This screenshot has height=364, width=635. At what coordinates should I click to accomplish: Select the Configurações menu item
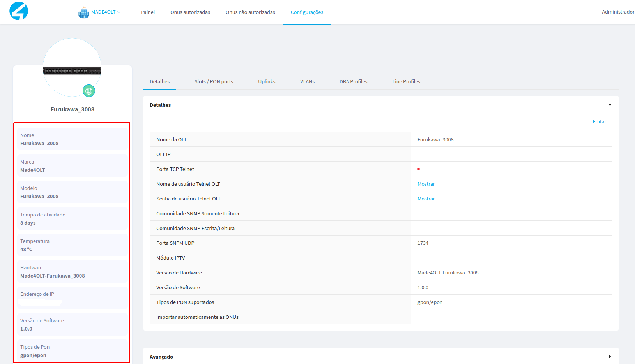(307, 12)
